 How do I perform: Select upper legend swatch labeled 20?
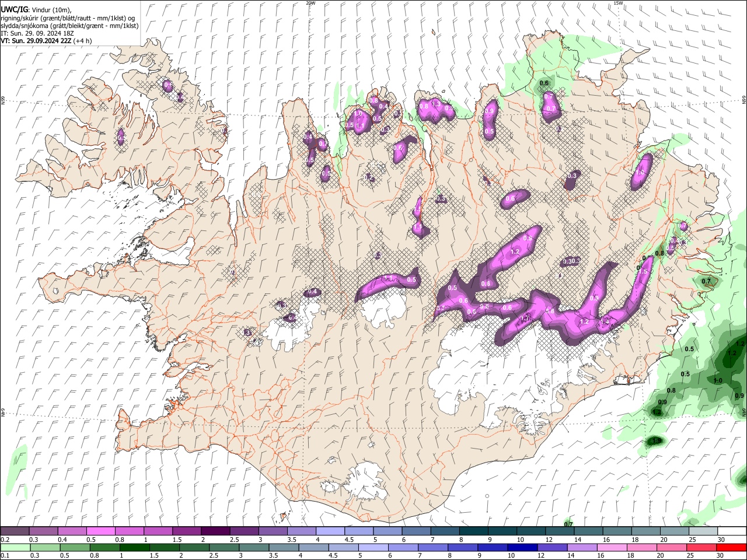point(675,531)
